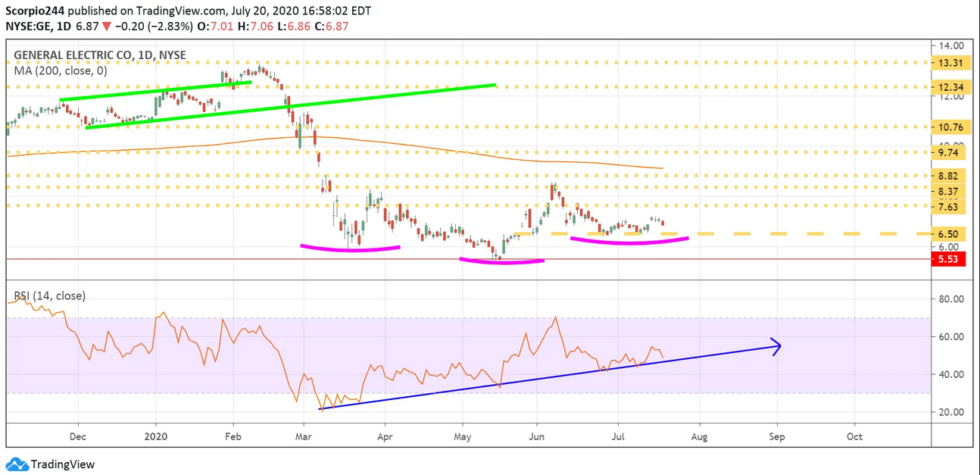This screenshot has height=475, width=980.
Task: Click the 9.74 price level label
Action: click(948, 152)
